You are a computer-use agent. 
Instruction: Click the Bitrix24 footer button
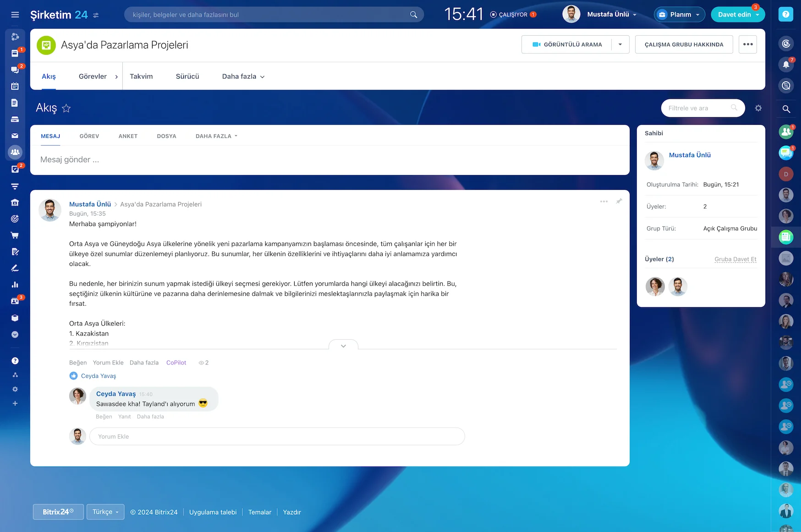point(58,512)
